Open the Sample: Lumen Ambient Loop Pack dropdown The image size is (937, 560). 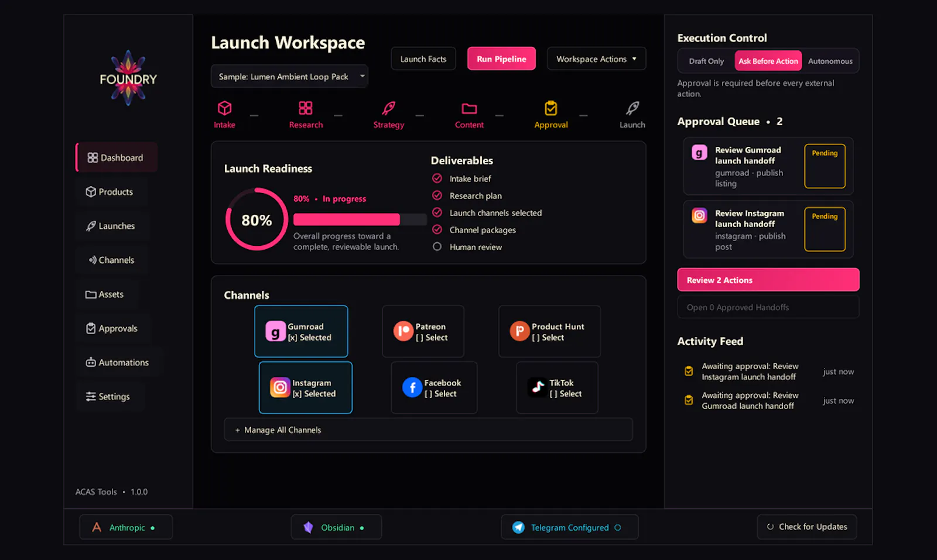coord(289,77)
